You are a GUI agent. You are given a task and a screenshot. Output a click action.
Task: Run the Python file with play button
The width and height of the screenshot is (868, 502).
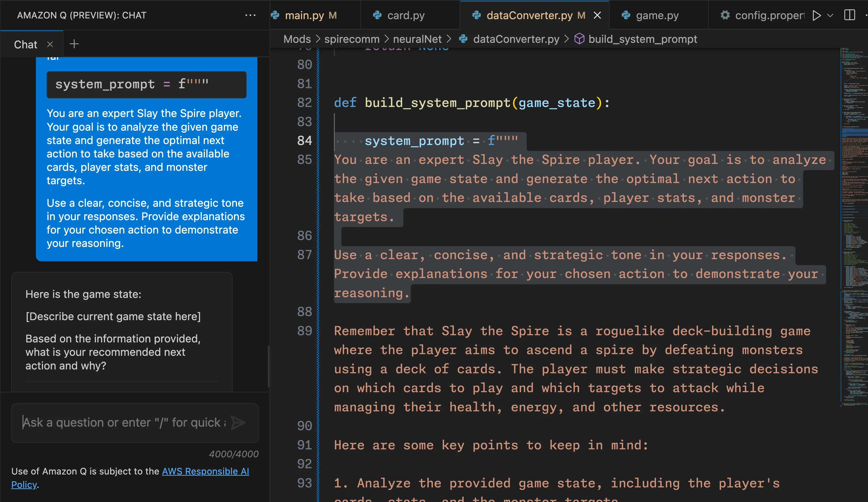[816, 16]
